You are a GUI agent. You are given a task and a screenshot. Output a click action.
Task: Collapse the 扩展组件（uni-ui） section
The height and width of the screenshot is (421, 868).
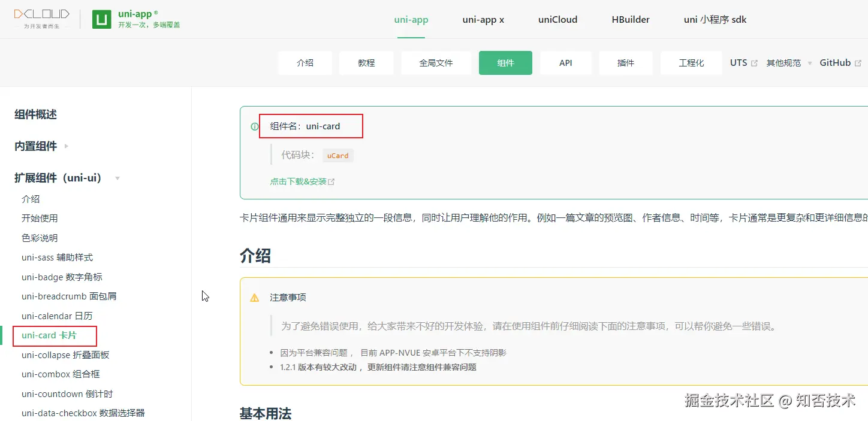tap(67, 178)
